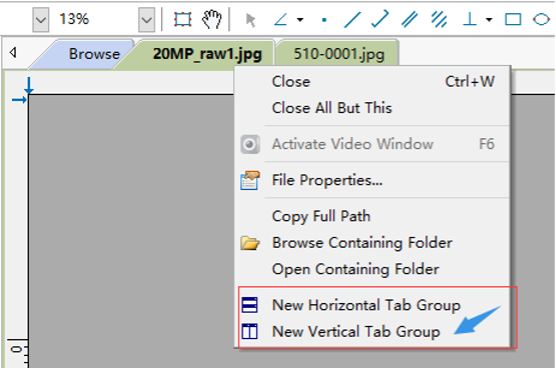Viewport: 556px width, 368px height.
Task: Select the ellipse drawing tool
Action: pyautogui.click(x=541, y=19)
